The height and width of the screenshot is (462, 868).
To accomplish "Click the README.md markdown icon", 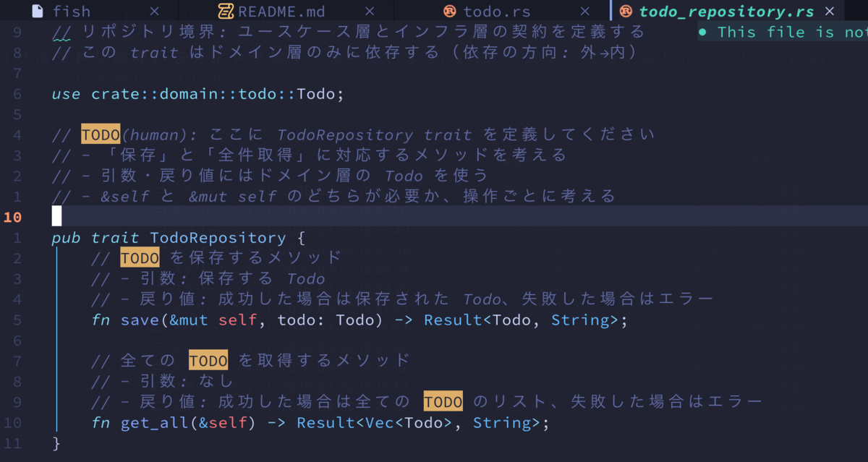I will coord(226,11).
